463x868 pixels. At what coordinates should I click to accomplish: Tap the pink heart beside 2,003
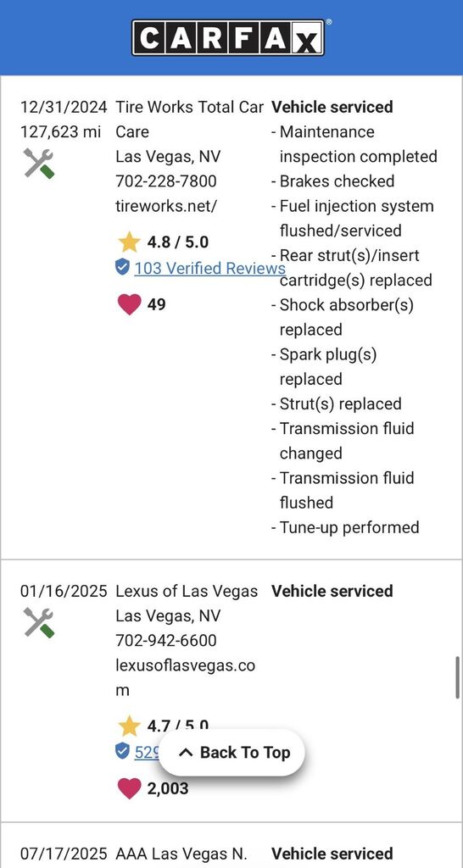pos(129,788)
